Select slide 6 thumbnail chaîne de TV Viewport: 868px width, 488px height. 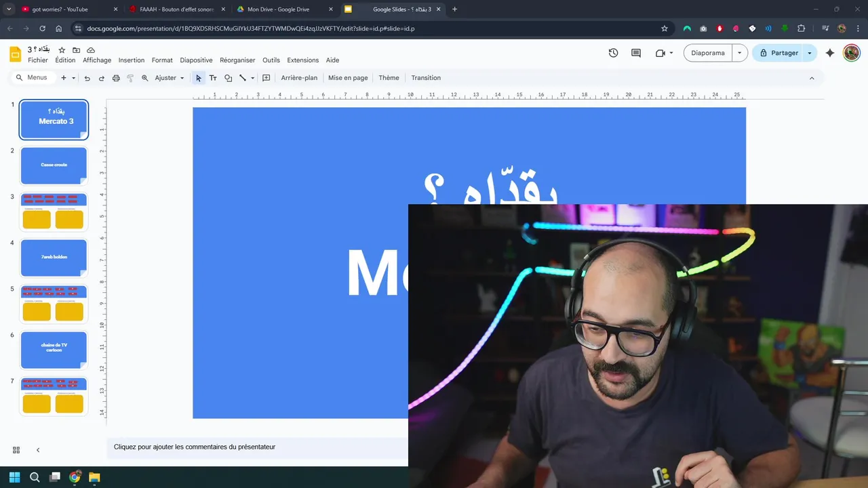click(54, 350)
